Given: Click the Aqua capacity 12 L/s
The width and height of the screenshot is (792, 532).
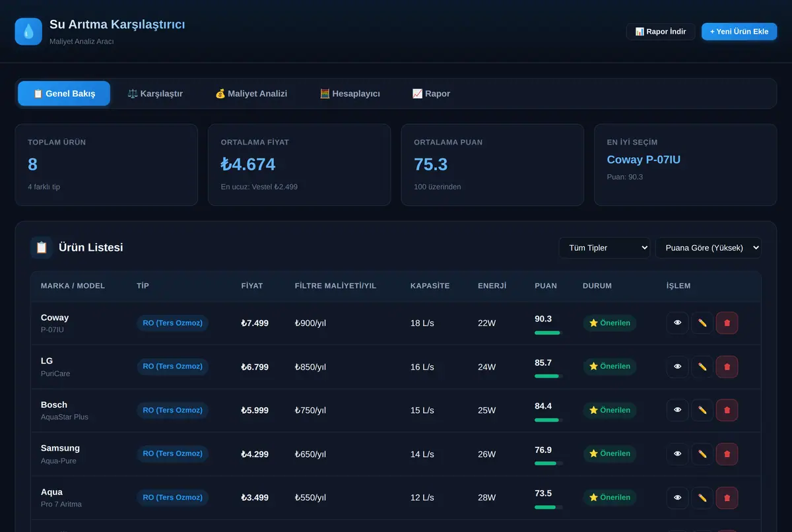Looking at the screenshot, I should click(422, 498).
